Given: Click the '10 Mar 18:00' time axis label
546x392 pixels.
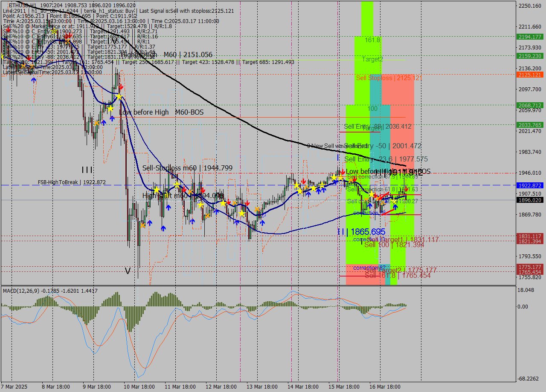Looking at the screenshot, I should coord(139,386).
